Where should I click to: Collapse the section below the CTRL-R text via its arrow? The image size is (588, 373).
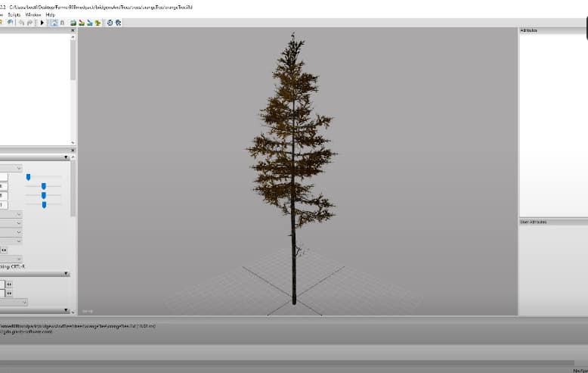[x=66, y=274]
